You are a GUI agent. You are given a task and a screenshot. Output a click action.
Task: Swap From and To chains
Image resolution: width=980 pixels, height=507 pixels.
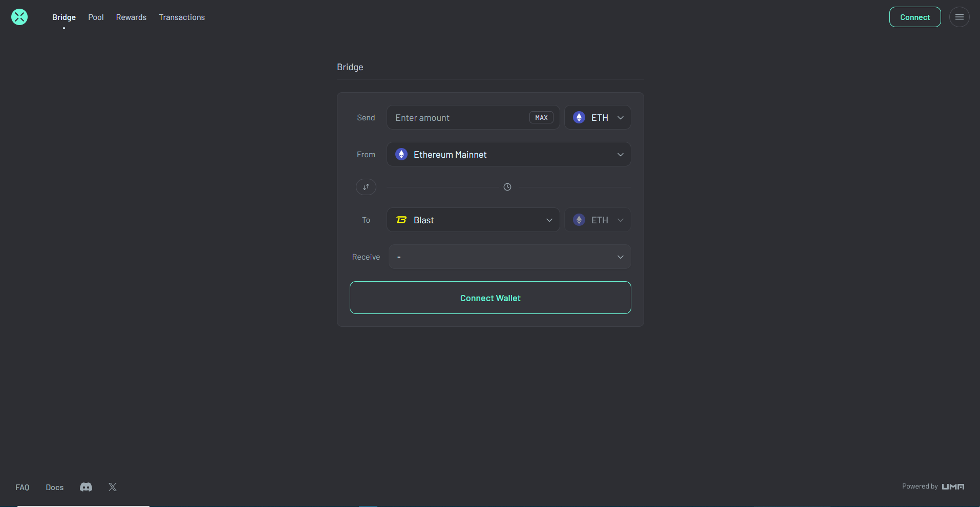pyautogui.click(x=366, y=187)
